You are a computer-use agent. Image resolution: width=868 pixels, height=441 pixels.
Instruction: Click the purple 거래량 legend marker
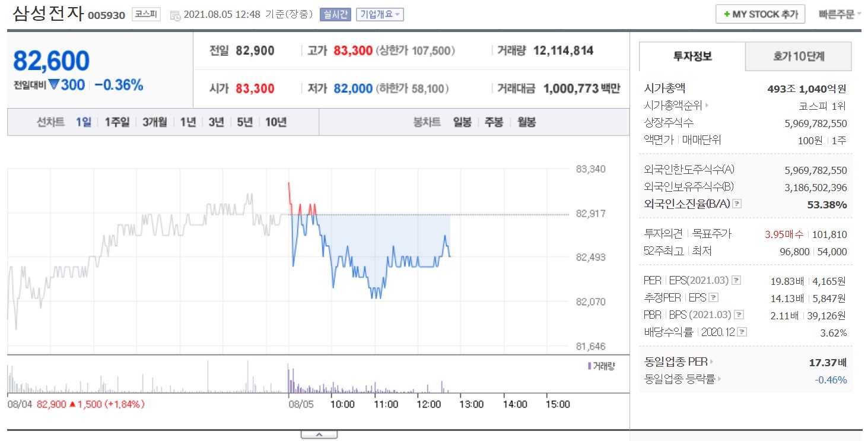tap(589, 366)
